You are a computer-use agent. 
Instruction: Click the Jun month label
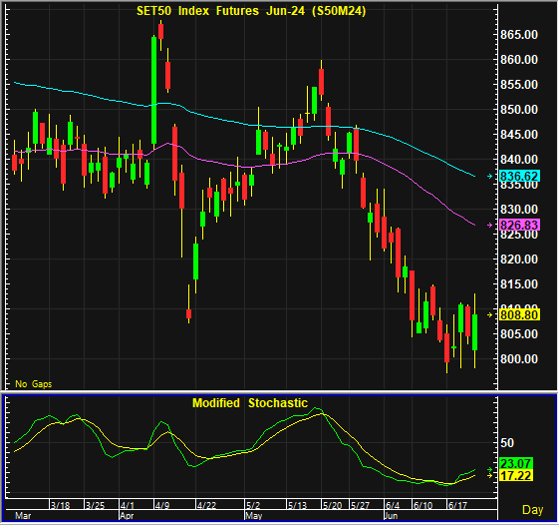click(391, 516)
